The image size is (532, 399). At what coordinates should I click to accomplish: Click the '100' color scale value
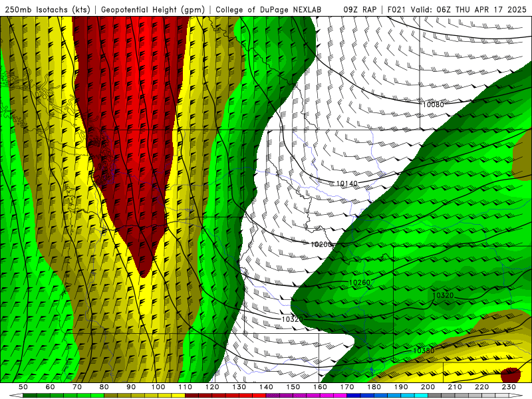(158, 387)
